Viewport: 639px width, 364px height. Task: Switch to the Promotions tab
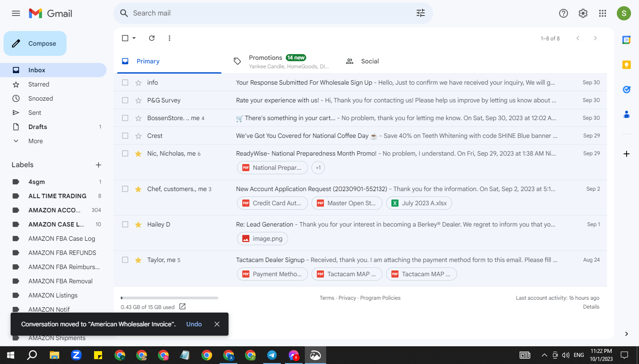click(x=281, y=61)
